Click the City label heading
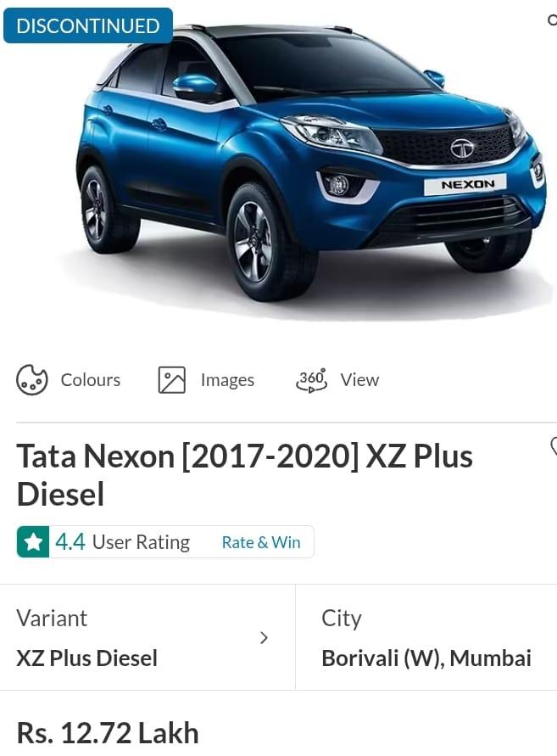The image size is (557, 756). click(341, 619)
